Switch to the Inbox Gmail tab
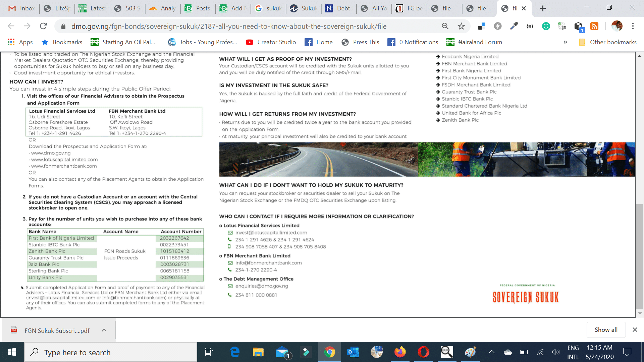 click(21, 8)
